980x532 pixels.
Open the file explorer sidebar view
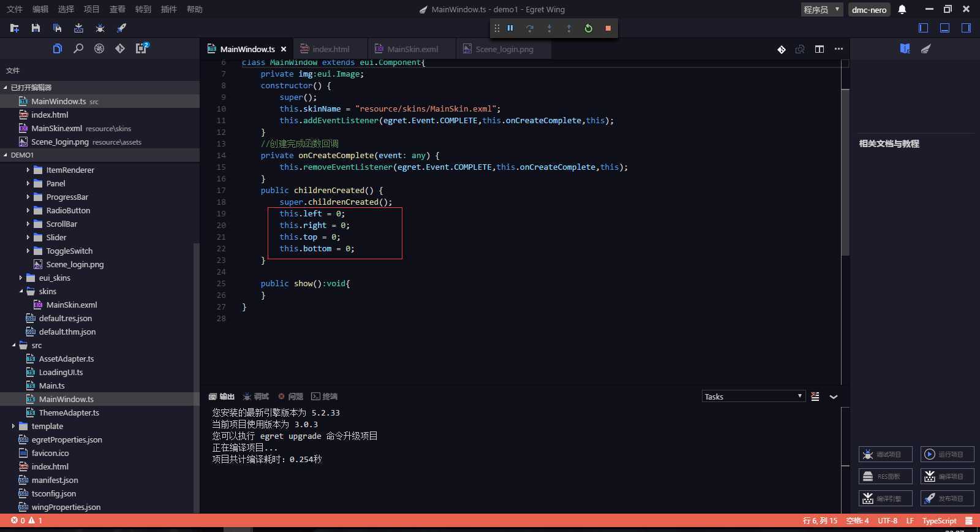tap(57, 48)
